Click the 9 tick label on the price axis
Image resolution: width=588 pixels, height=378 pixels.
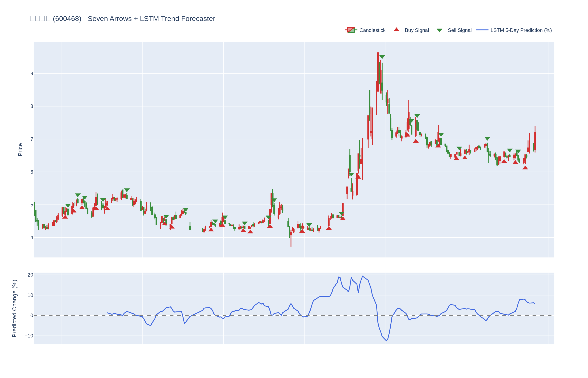tap(32, 74)
